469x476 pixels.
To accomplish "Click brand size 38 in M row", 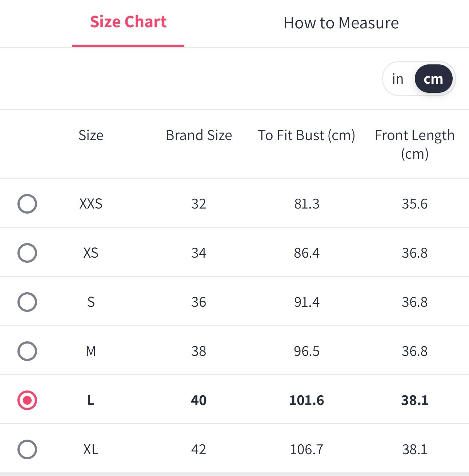I will pyautogui.click(x=199, y=351).
